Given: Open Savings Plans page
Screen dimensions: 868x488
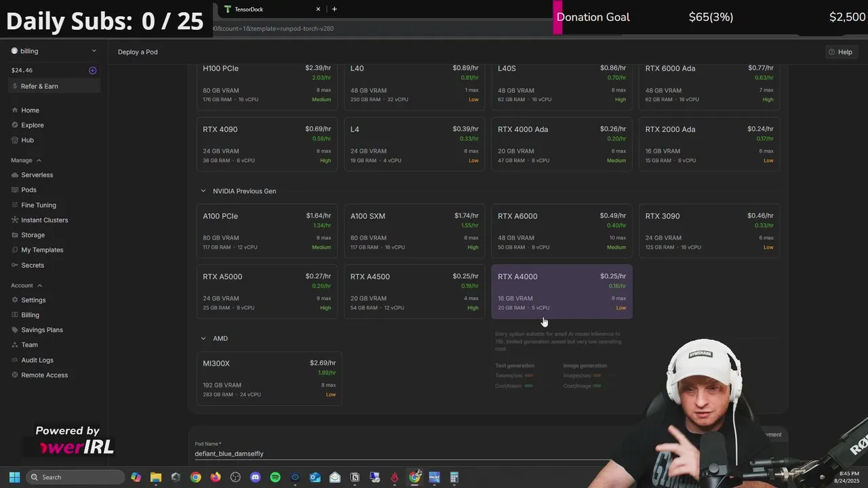Looking at the screenshot, I should point(42,329).
